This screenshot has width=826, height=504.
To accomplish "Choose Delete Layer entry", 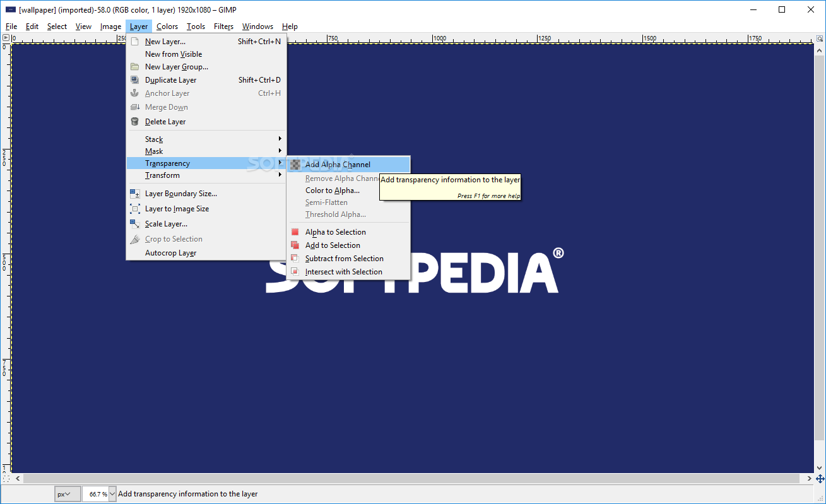I will (x=206, y=122).
